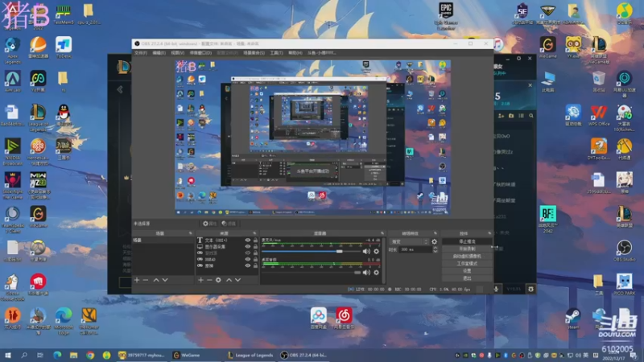644x362 pixels.
Task: Adjust the 麦克风/Aux volume slider
Action: [312, 251]
